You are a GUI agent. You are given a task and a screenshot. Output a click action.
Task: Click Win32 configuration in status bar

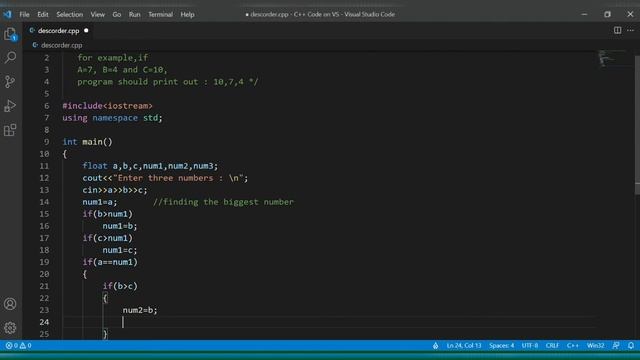[x=596, y=345]
